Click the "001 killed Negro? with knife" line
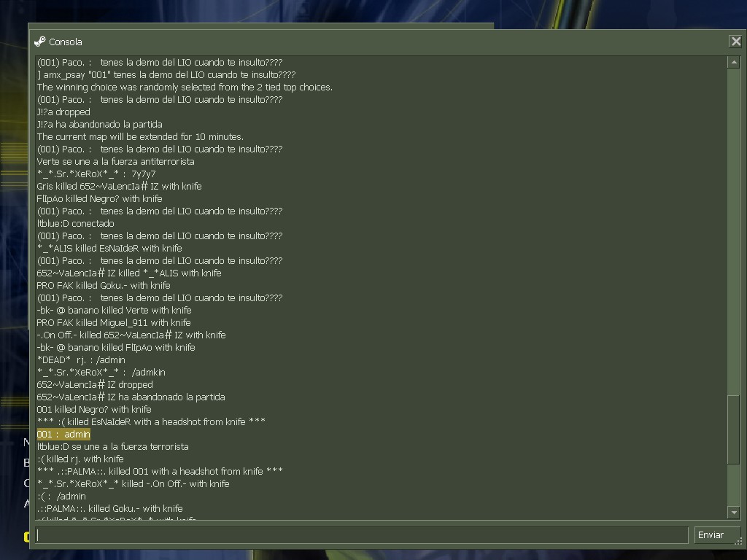The height and width of the screenshot is (560, 747). pos(94,410)
